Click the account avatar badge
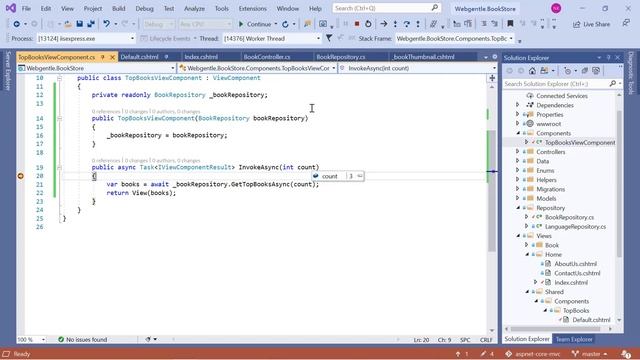 [x=556, y=8]
